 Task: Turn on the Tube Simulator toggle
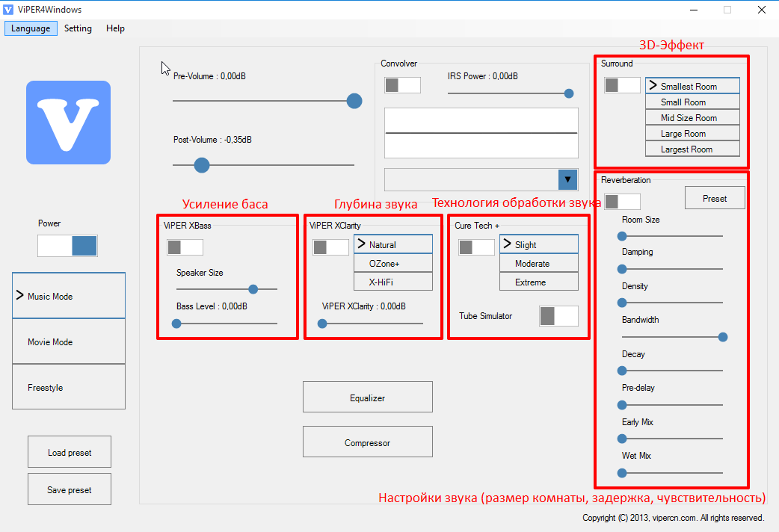(x=559, y=316)
